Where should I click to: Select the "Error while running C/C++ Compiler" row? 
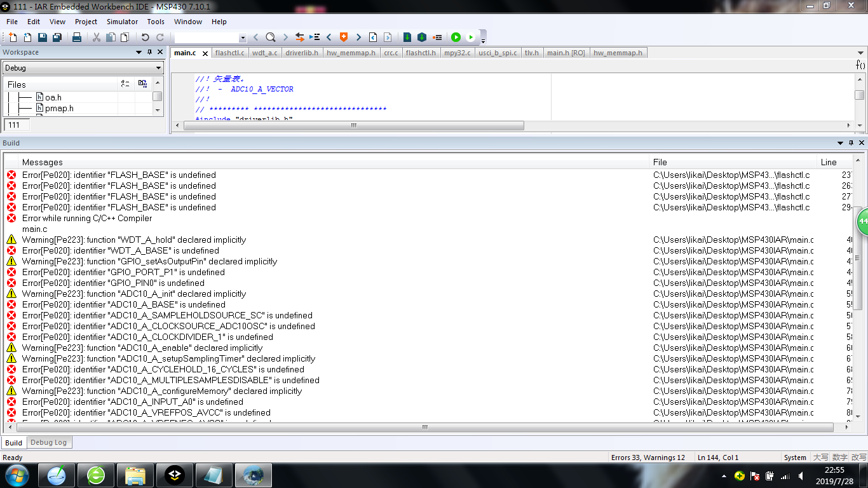[428, 218]
